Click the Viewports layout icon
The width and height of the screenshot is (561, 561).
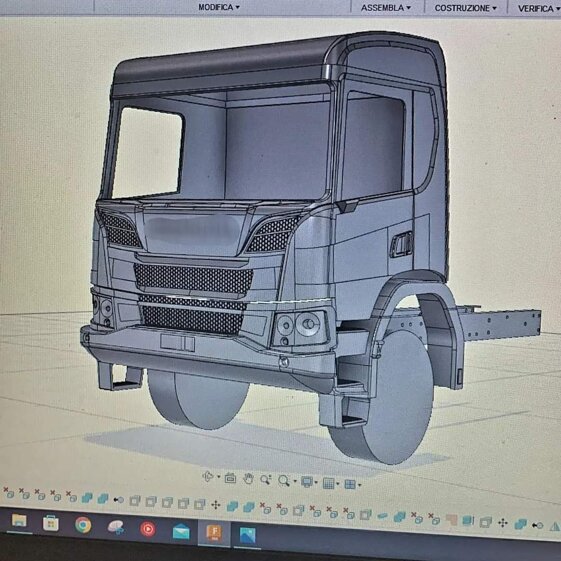pos(350,484)
